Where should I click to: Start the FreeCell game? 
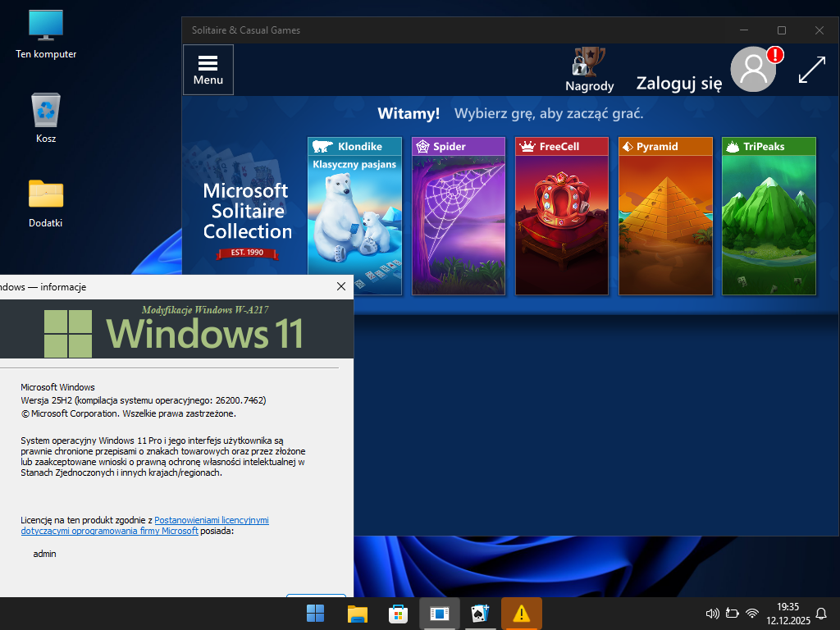coord(561,217)
